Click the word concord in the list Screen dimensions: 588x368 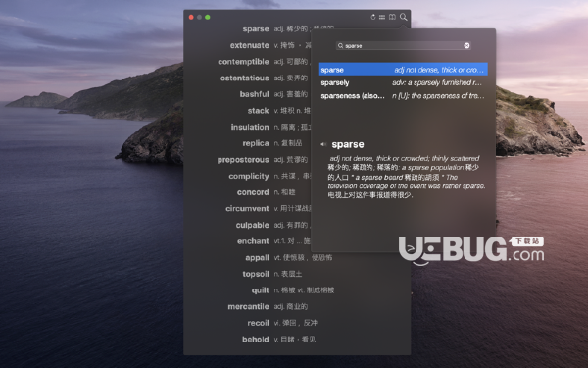coord(253,192)
